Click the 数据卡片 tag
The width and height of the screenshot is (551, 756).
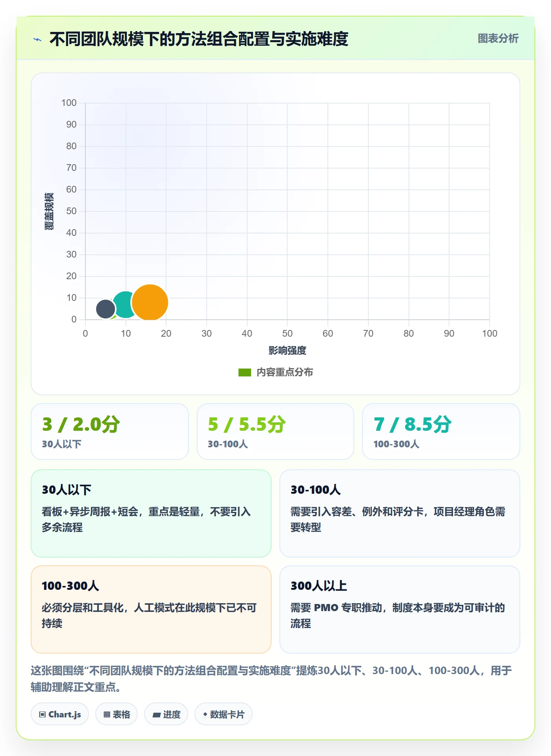coord(224,714)
